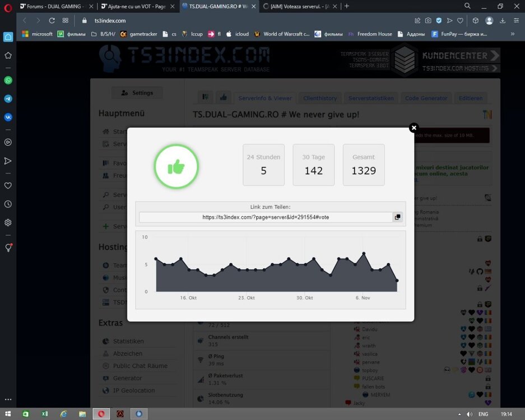Click the Opera snapshot camera icon
This screenshot has width=525, height=420.
(x=428, y=20)
